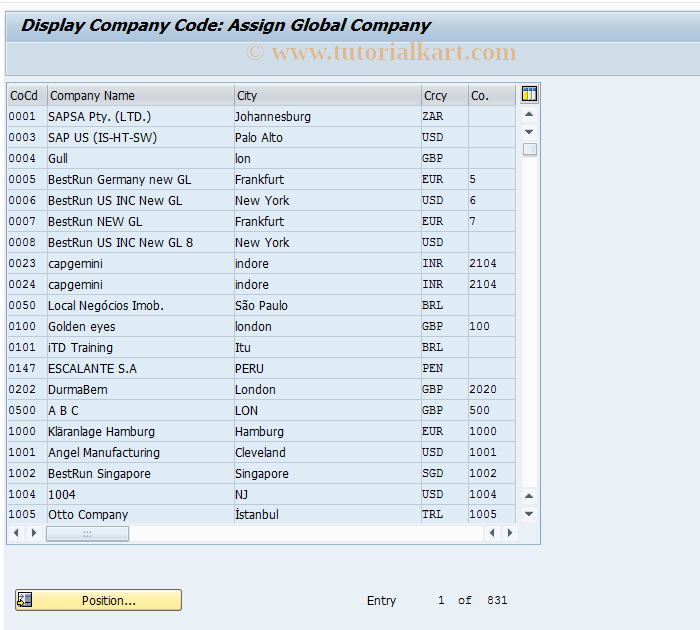This screenshot has width=700, height=630.
Task: Select the Crcy column header
Action: pos(445,96)
